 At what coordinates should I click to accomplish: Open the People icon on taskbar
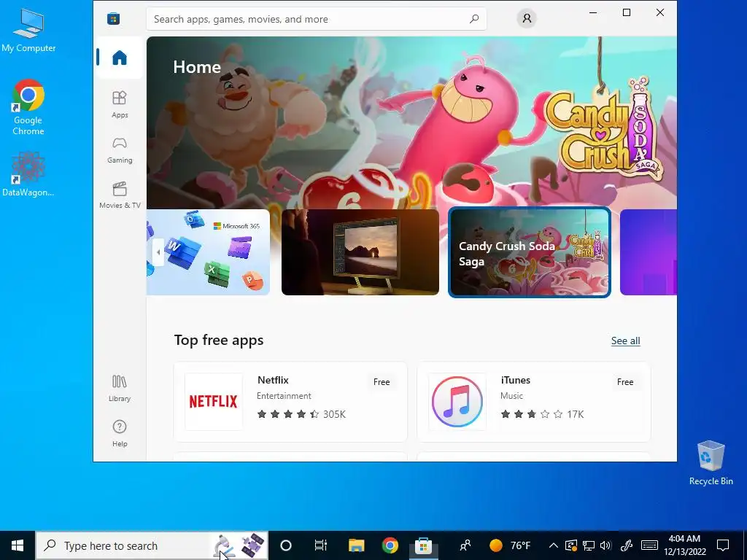click(x=465, y=545)
